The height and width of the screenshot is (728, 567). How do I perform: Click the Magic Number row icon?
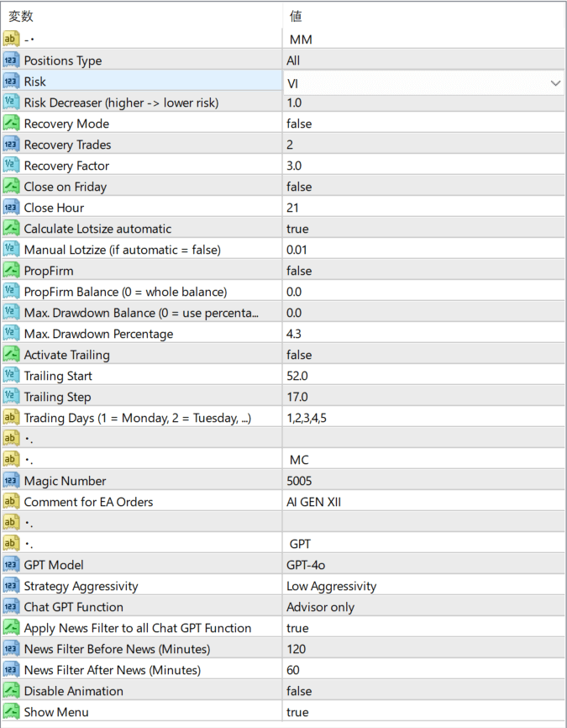coord(11,481)
